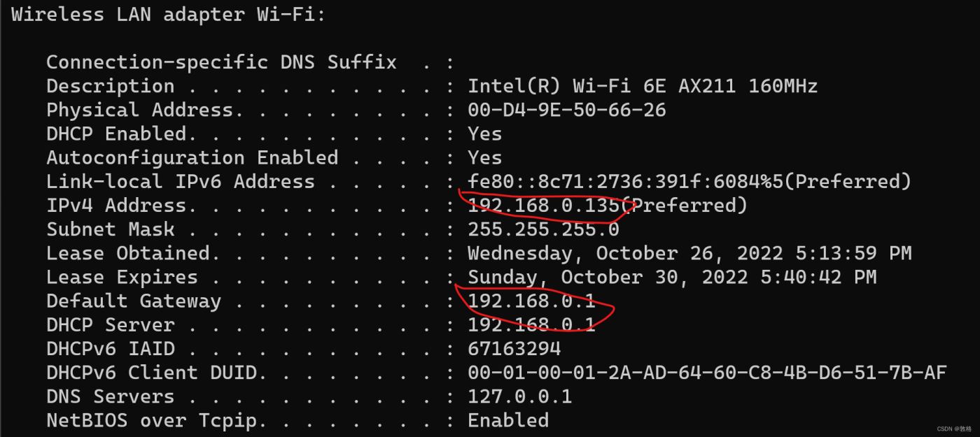Click the Link-local IPv6 address value

tap(689, 182)
